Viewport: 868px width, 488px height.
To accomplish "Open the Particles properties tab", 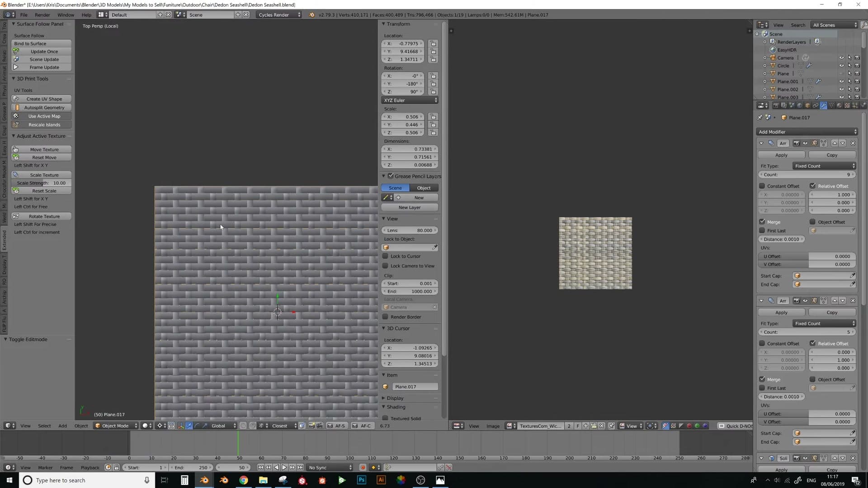I will [x=855, y=105].
